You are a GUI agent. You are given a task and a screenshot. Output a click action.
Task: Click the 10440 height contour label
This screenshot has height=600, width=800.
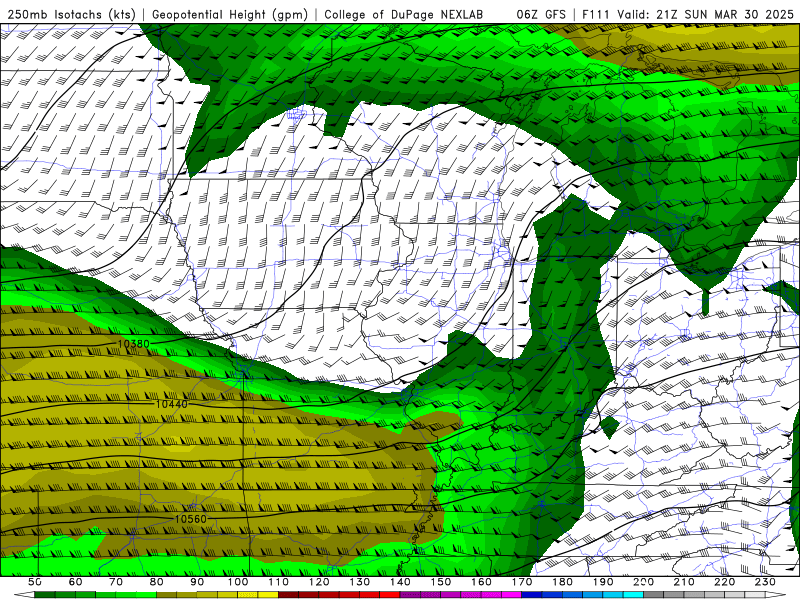point(171,404)
